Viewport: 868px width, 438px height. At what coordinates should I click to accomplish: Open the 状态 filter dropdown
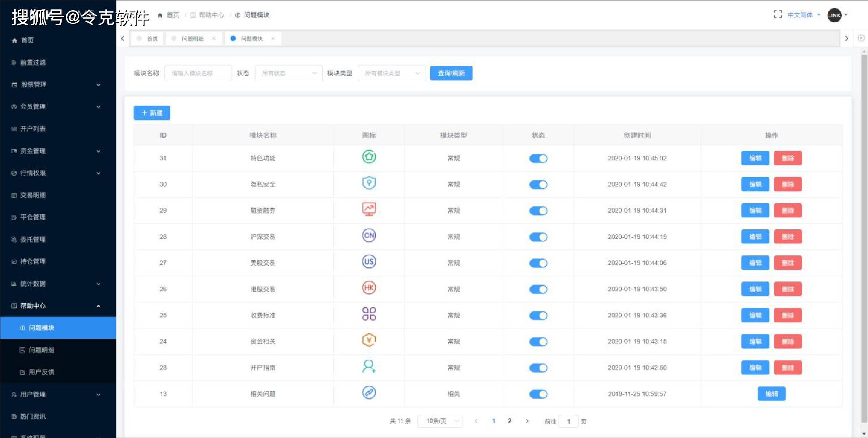coord(288,73)
